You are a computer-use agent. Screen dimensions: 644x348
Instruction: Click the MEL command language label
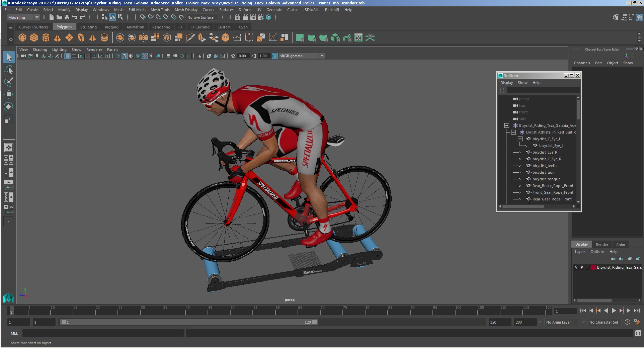point(14,333)
